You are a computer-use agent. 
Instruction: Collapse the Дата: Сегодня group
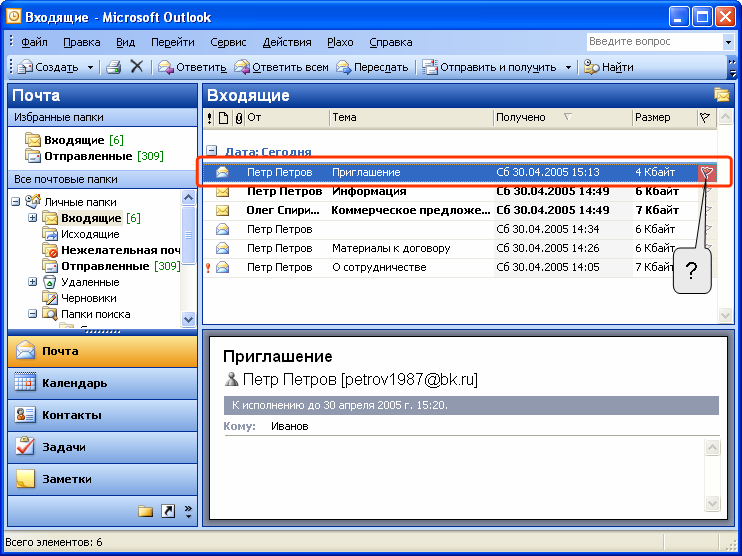pyautogui.click(x=212, y=151)
